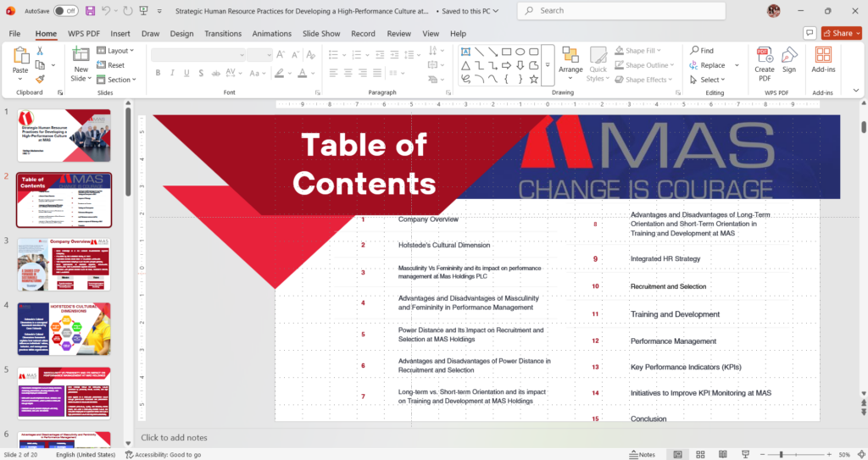This screenshot has height=460, width=868.
Task: Select the star shape in gallery
Action: click(534, 79)
